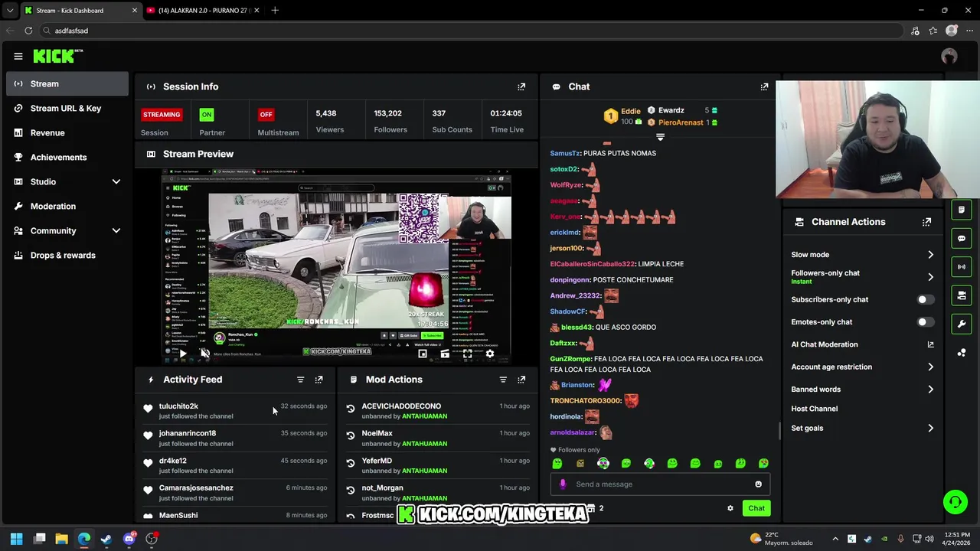Open Stream URL & Key page
Image resolution: width=980 pixels, height=551 pixels.
click(67, 109)
